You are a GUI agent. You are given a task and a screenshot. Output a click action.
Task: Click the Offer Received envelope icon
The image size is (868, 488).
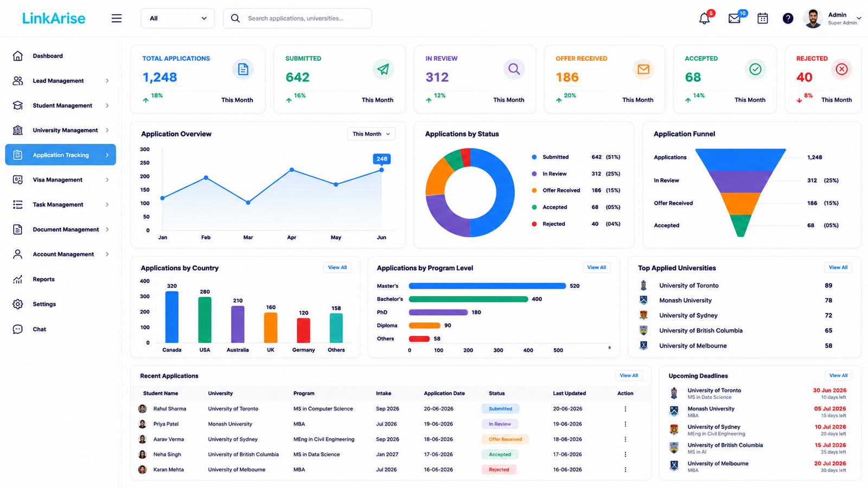(x=643, y=69)
